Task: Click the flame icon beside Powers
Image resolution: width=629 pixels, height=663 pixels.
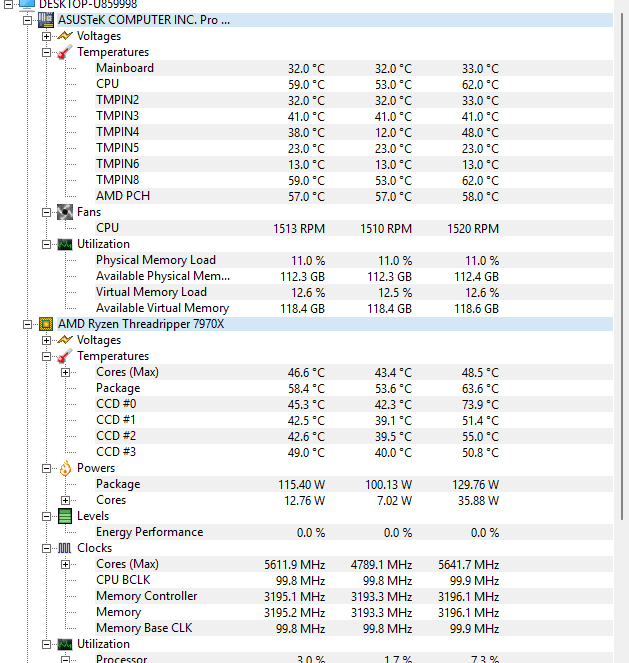Action: tap(65, 468)
